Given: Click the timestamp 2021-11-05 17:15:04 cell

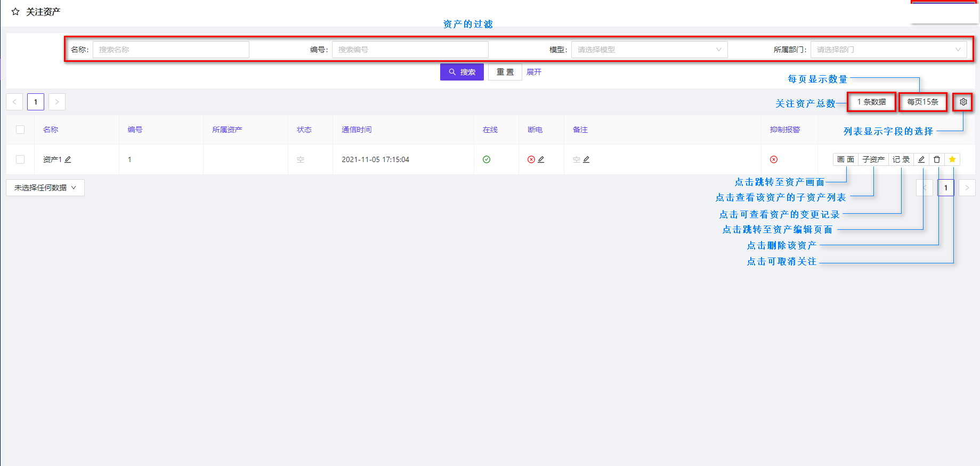Looking at the screenshot, I should [375, 159].
